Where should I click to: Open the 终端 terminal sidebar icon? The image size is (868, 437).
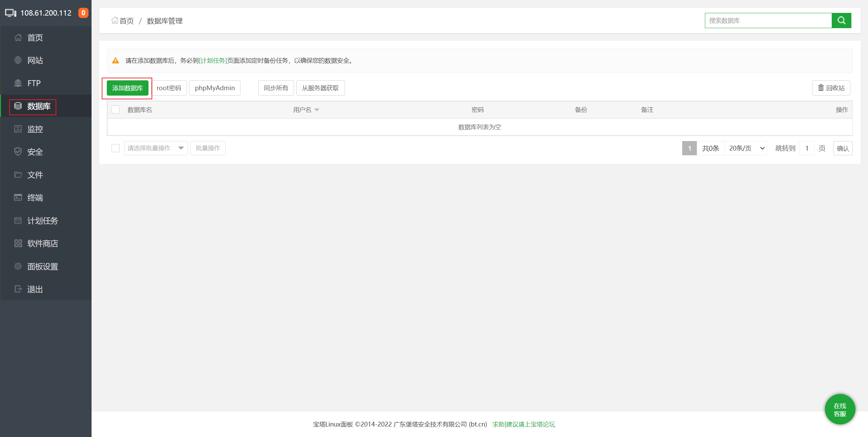coord(18,197)
